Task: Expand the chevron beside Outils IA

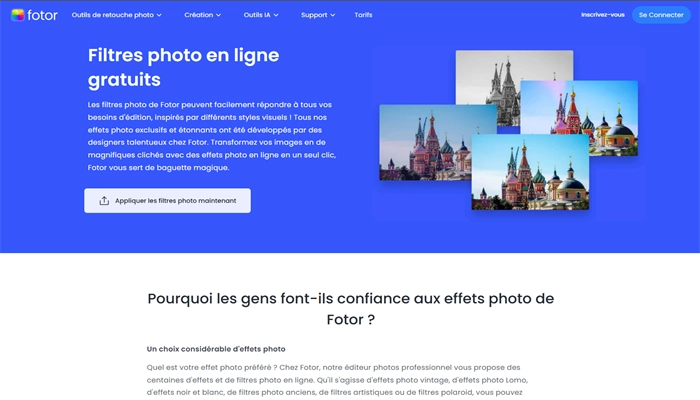Action: tap(276, 15)
